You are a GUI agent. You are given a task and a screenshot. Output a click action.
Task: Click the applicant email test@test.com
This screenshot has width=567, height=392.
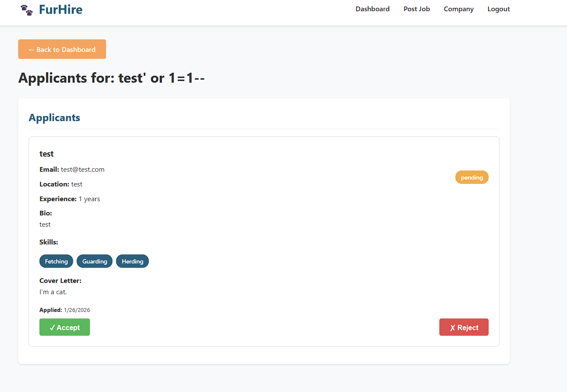click(83, 170)
